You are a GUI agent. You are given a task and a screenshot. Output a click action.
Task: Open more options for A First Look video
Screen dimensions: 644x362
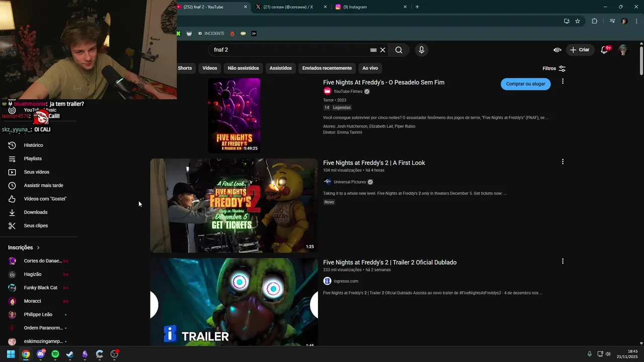click(x=562, y=162)
